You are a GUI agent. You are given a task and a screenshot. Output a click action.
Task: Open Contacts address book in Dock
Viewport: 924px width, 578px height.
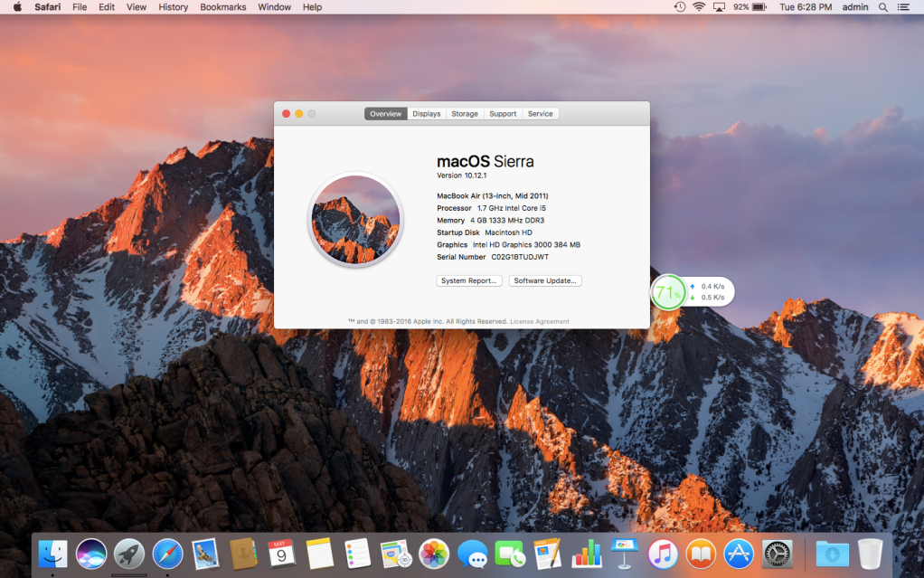[x=243, y=554]
